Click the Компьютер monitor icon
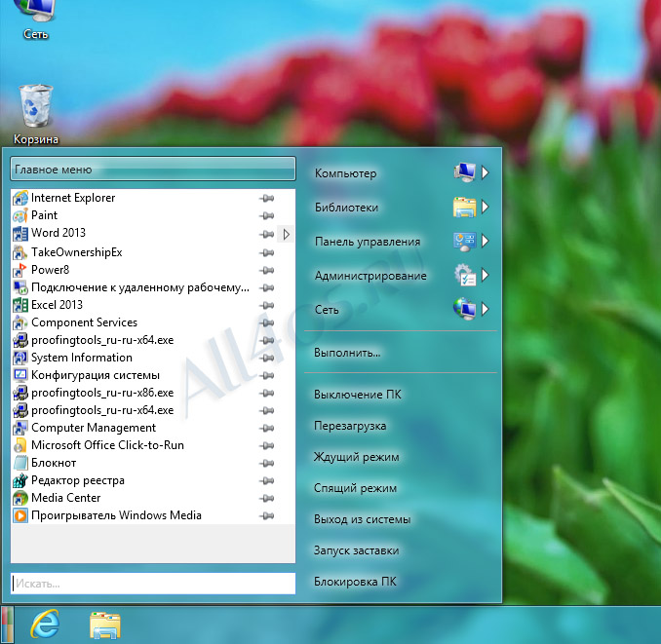The image size is (661, 644). point(465,172)
